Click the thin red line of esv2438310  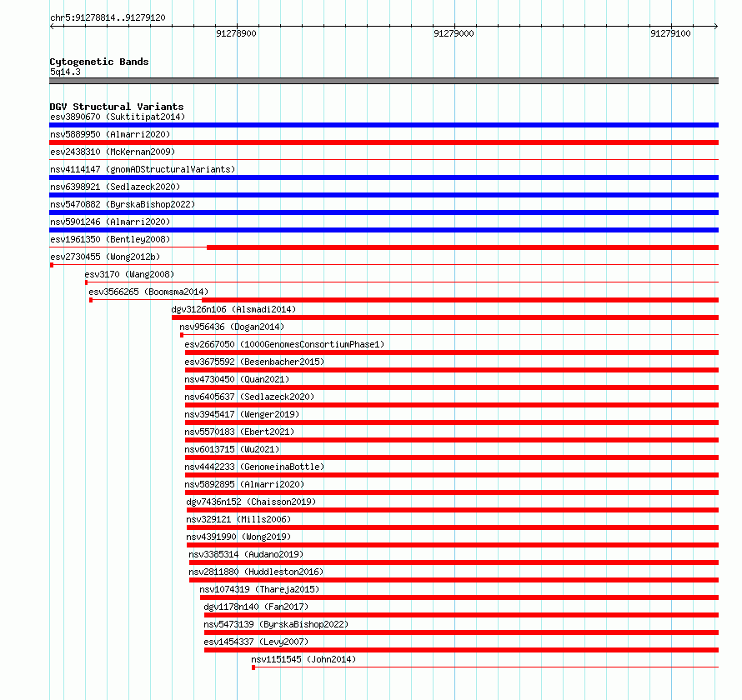[x=384, y=160]
